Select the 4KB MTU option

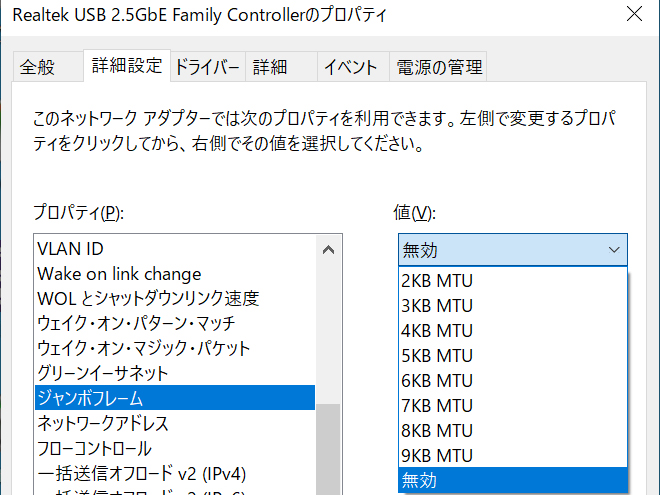(437, 330)
